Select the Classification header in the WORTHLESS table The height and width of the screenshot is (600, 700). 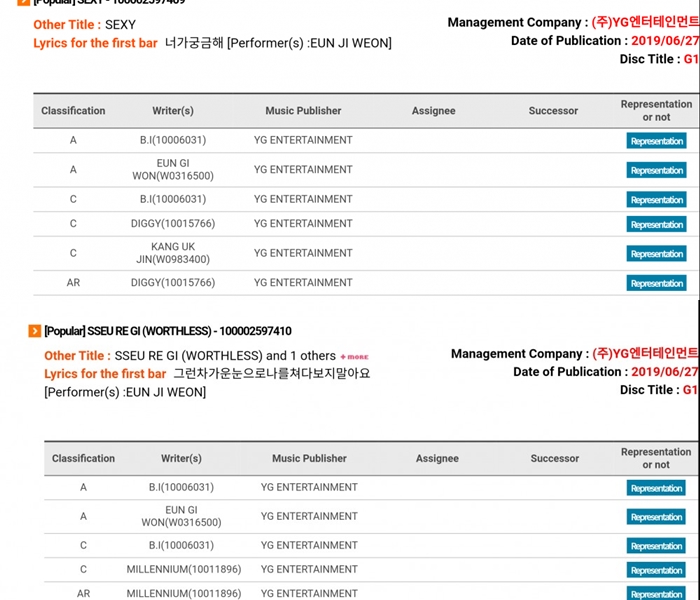(83, 458)
